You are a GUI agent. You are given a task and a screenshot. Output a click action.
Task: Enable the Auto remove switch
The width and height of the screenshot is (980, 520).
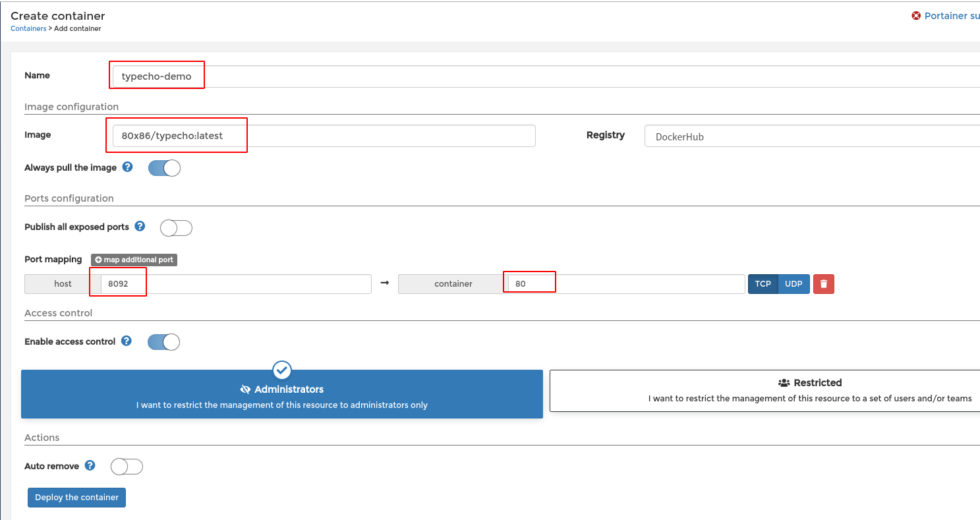coord(127,467)
